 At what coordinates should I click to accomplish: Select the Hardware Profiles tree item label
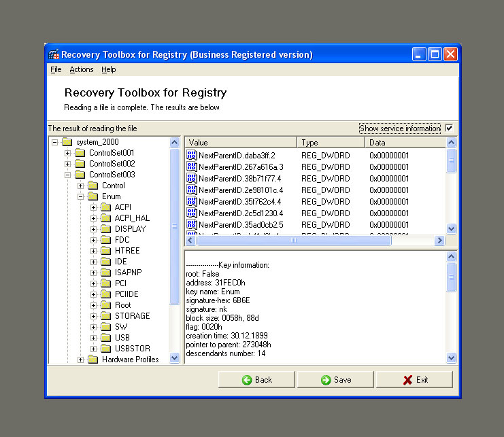(x=130, y=360)
